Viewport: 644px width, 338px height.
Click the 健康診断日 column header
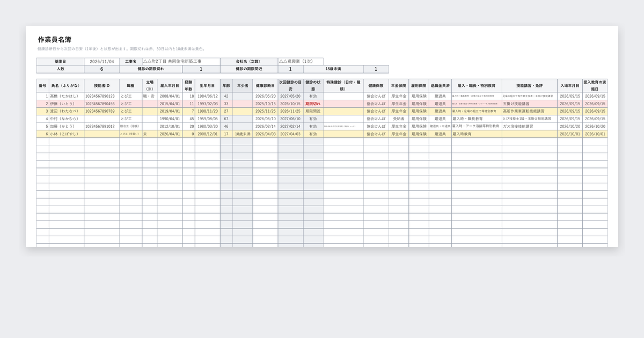tap(265, 85)
